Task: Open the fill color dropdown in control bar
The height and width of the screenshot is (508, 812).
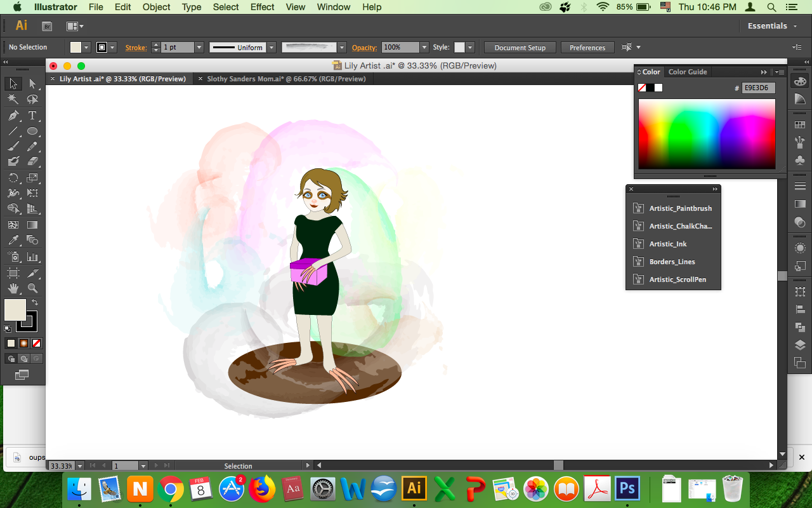Action: [x=86, y=48]
